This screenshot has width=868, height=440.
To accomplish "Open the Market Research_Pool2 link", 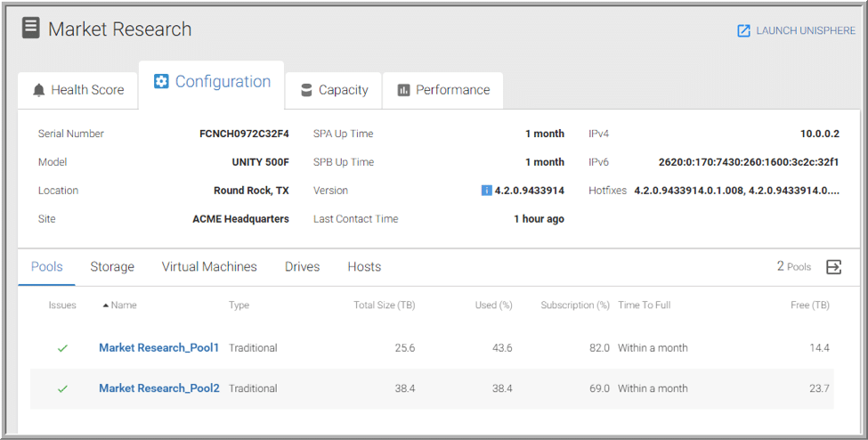I will 159,388.
